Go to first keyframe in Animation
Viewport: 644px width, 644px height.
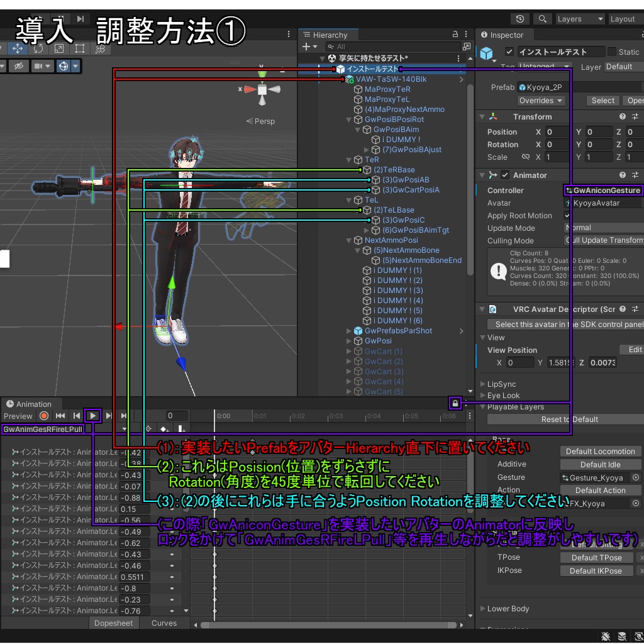click(60, 416)
